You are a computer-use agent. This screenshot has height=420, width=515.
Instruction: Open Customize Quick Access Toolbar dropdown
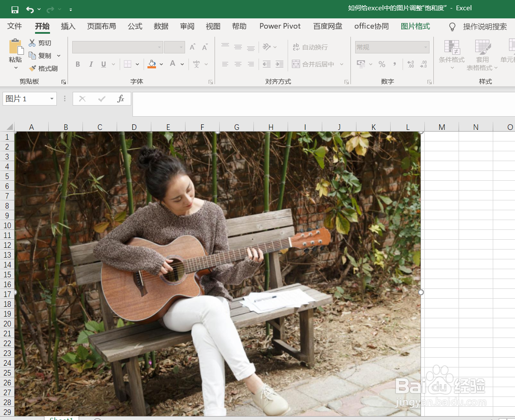(71, 9)
